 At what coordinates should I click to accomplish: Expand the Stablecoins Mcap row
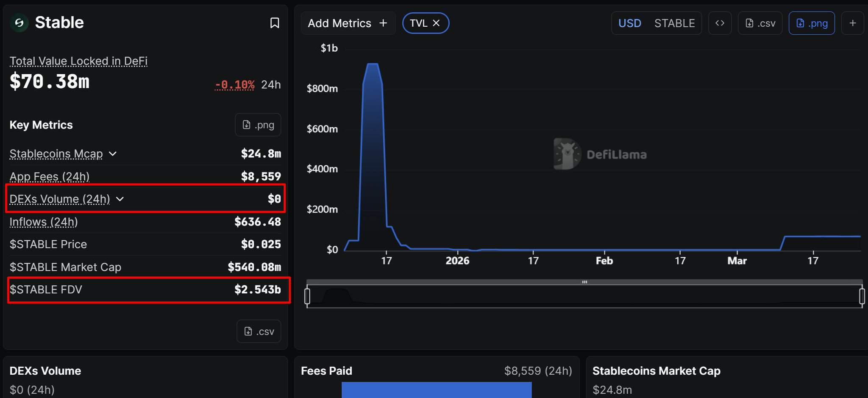pyautogui.click(x=113, y=153)
